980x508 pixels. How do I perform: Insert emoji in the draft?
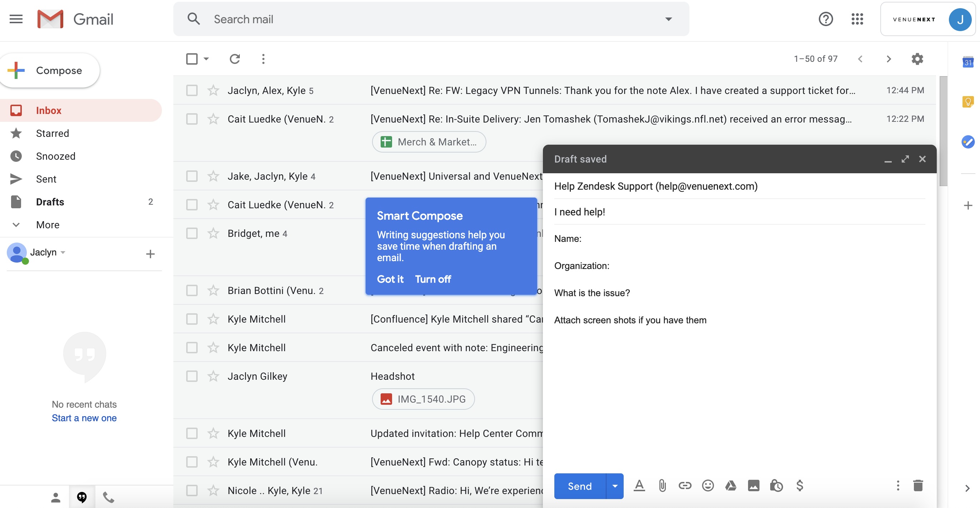coord(708,485)
